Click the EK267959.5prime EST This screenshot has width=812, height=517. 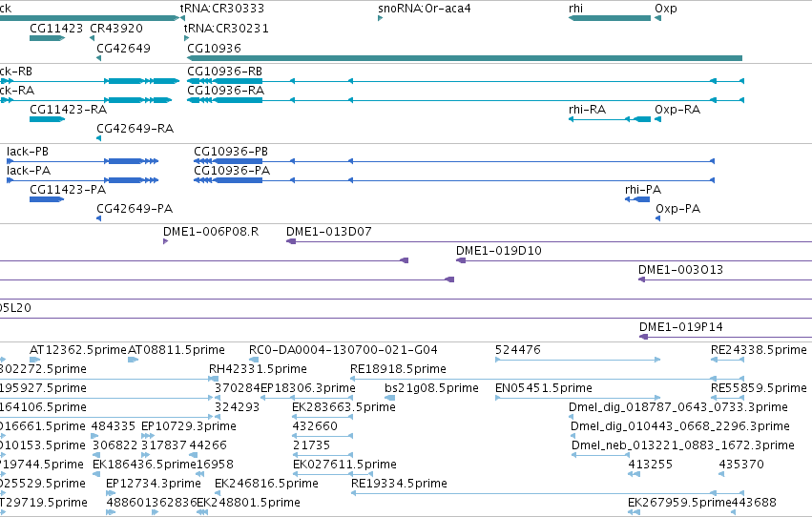click(634, 512)
